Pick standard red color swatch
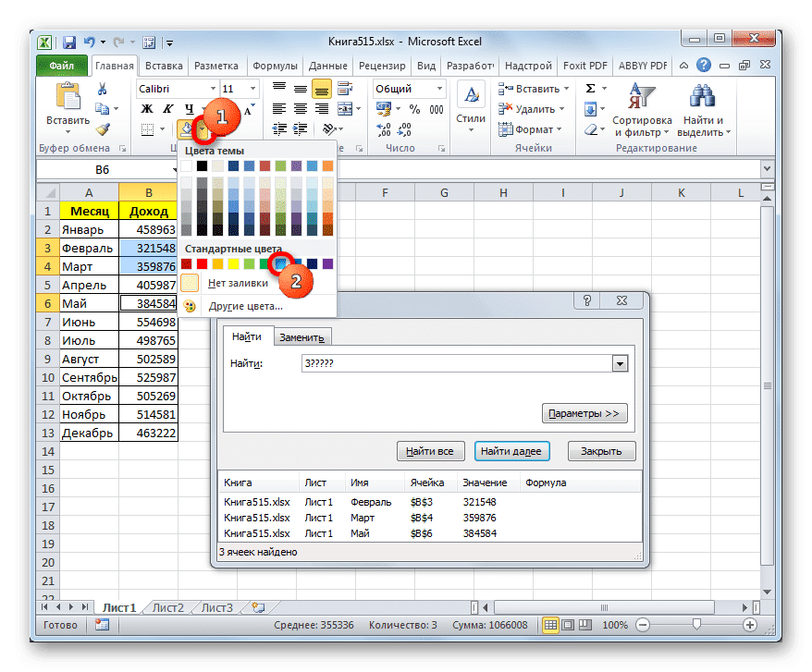This screenshot has height=672, width=812. pos(202,264)
